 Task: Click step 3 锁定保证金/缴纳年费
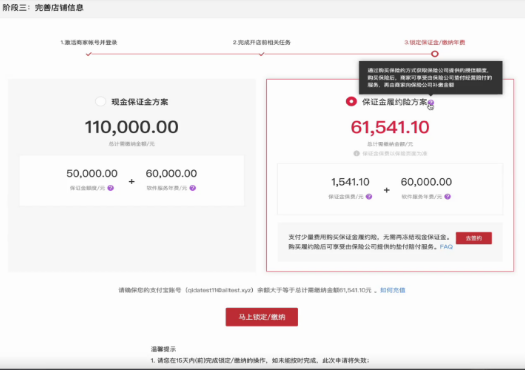click(x=435, y=43)
